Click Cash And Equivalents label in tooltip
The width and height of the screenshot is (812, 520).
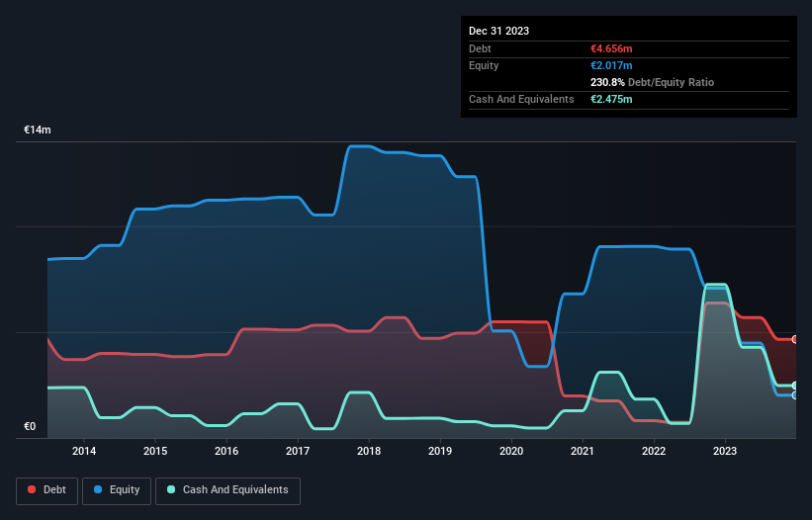[521, 99]
